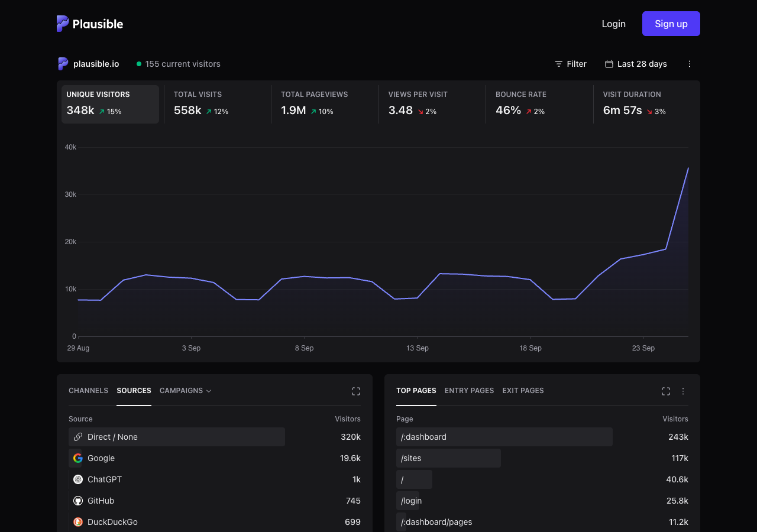Image resolution: width=757 pixels, height=532 pixels.
Task: Click the plausible.io site name
Action: coord(96,64)
